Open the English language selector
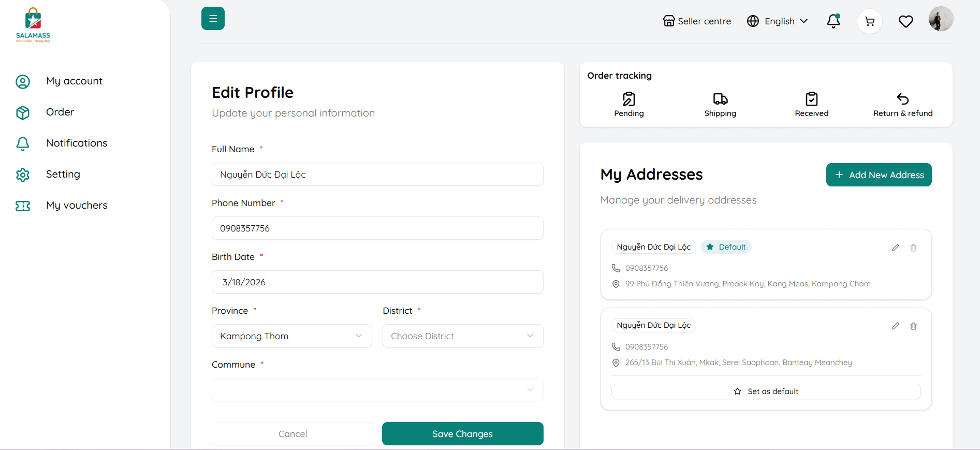 pyautogui.click(x=777, y=21)
